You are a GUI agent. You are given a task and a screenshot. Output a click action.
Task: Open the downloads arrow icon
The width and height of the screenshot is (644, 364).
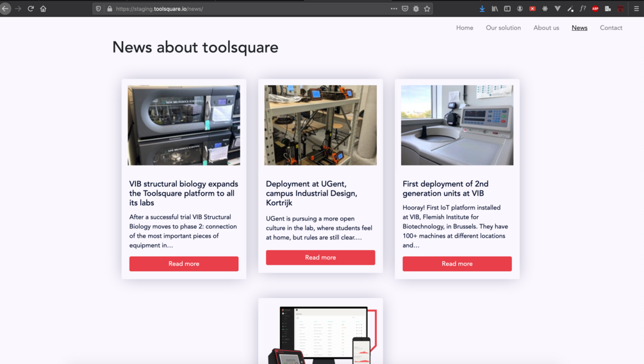482,8
